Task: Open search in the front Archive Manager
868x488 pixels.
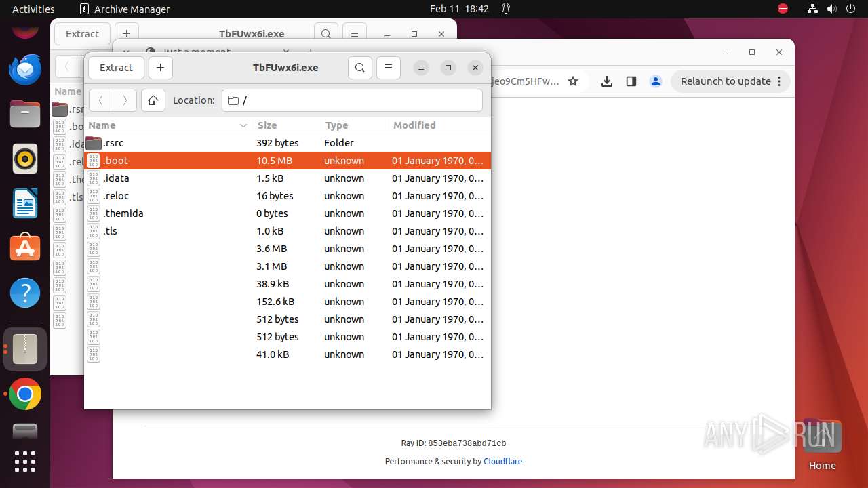Action: tap(360, 68)
